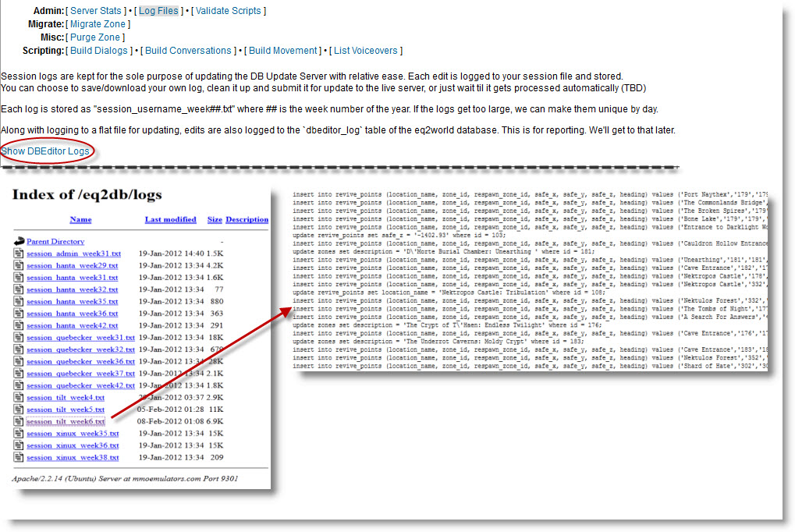Click Build Dialogs scripting link
Screen dimensions: 795x532
(98, 51)
